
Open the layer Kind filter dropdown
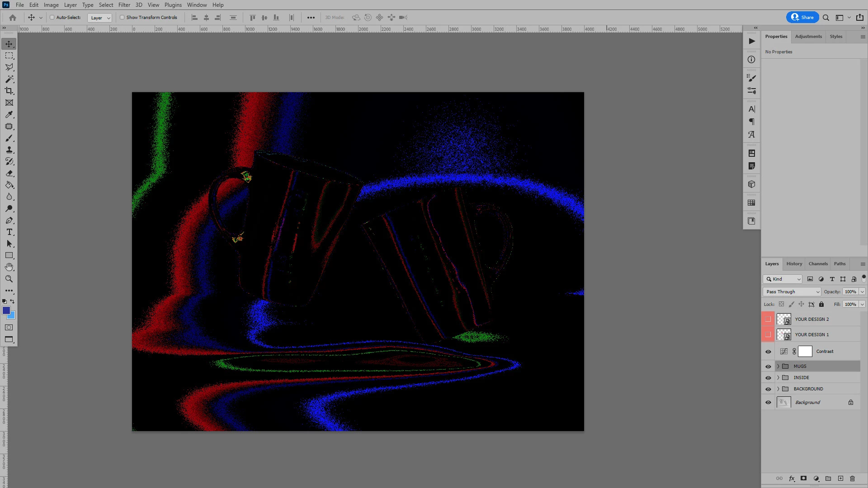pyautogui.click(x=783, y=279)
